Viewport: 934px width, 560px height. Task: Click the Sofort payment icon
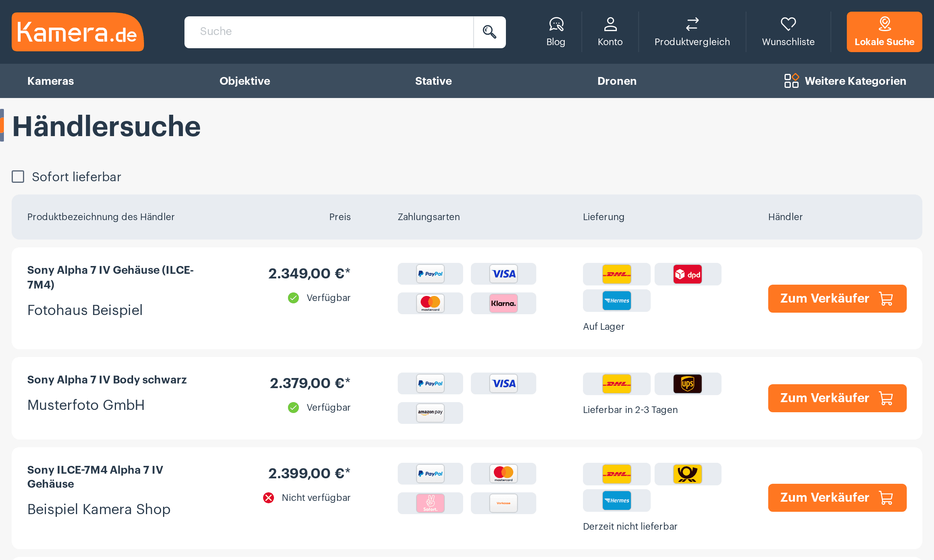coord(430,503)
